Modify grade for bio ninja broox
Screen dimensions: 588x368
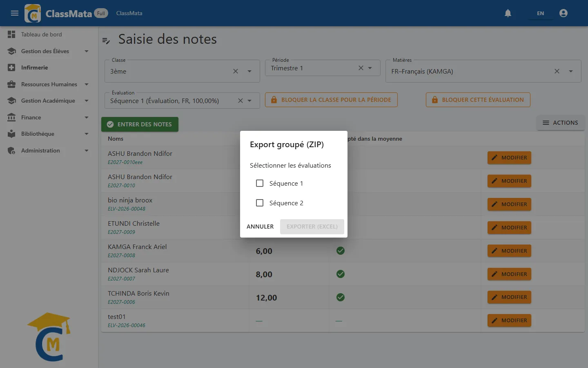pos(509,204)
